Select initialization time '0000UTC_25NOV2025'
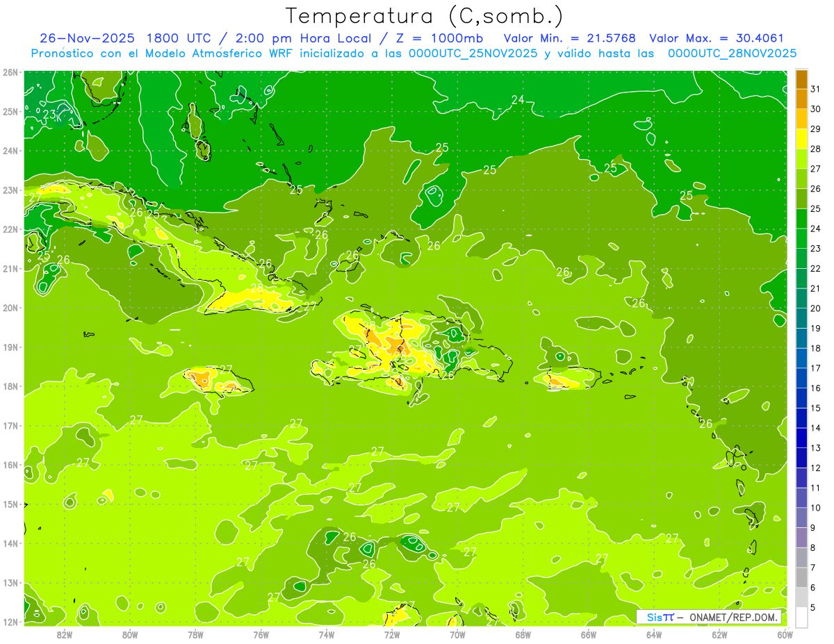 tap(473, 53)
